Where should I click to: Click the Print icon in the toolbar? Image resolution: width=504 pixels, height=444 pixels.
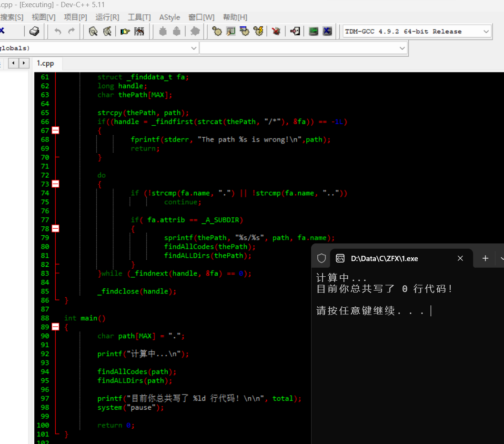point(34,31)
